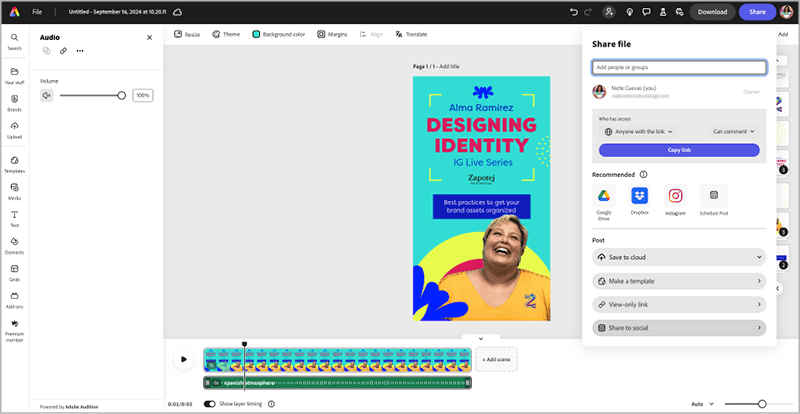This screenshot has width=800, height=414.
Task: Play the timeline preview
Action: click(184, 358)
